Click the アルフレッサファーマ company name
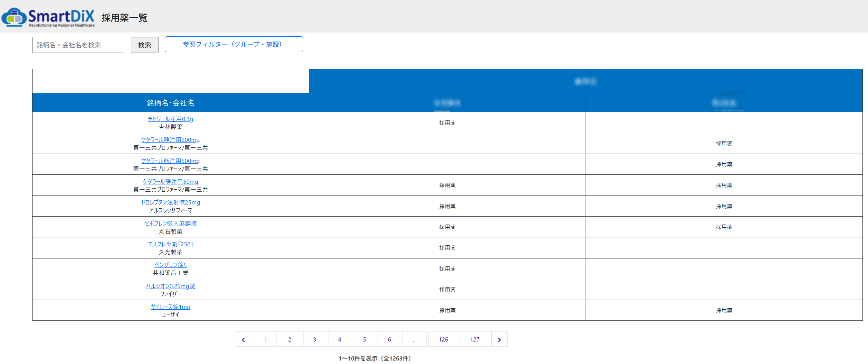868x364 pixels. 171,210
